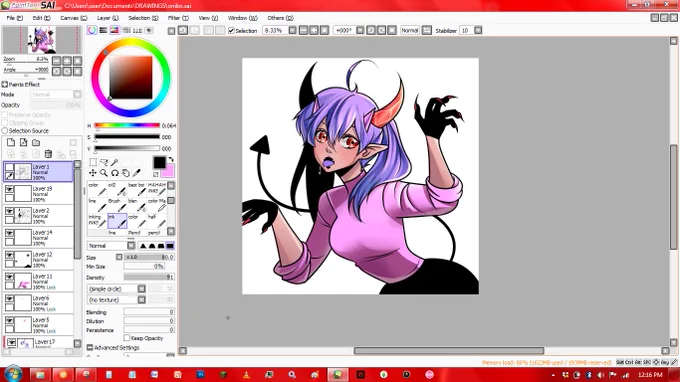Toggle the Keep Opacity checkbox
The width and height of the screenshot is (680, 382).
[x=127, y=338]
